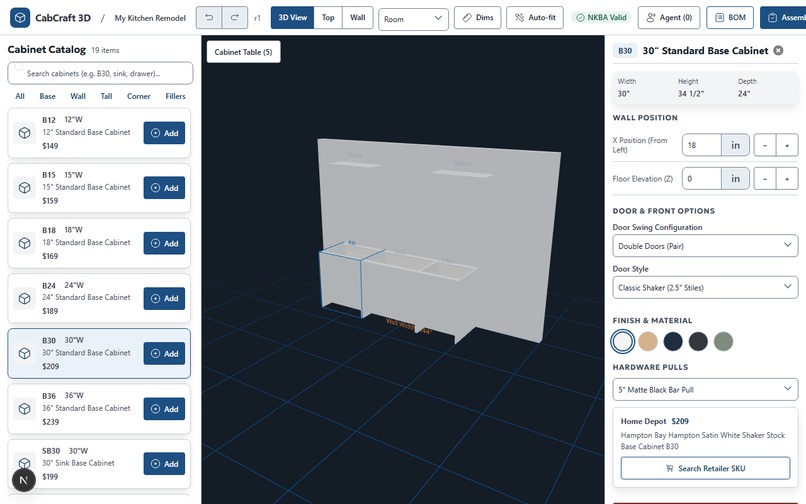Decrease Floor Elevation with minus button
The height and width of the screenshot is (504, 806).
tap(765, 178)
